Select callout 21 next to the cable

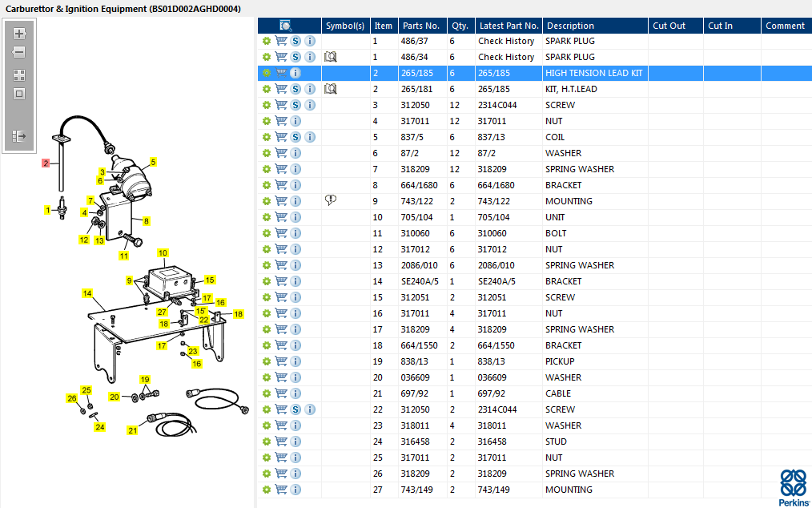pos(133,430)
